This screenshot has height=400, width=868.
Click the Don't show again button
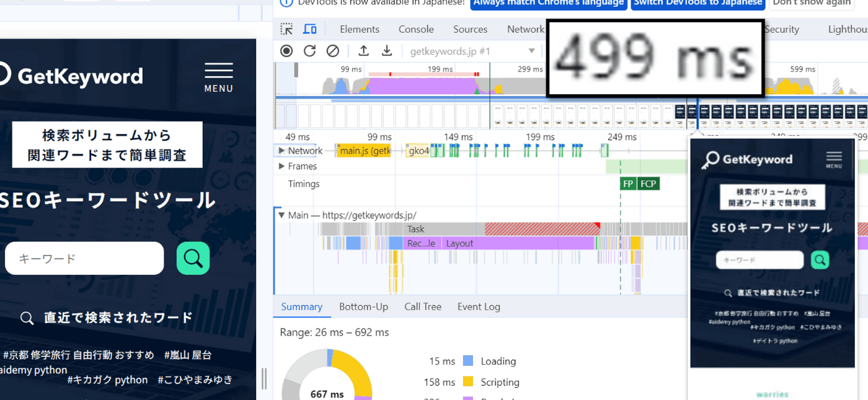[812, 3]
